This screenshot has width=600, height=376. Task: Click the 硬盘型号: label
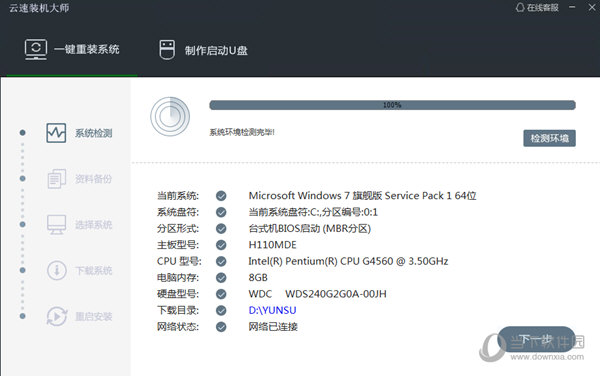click(x=178, y=294)
